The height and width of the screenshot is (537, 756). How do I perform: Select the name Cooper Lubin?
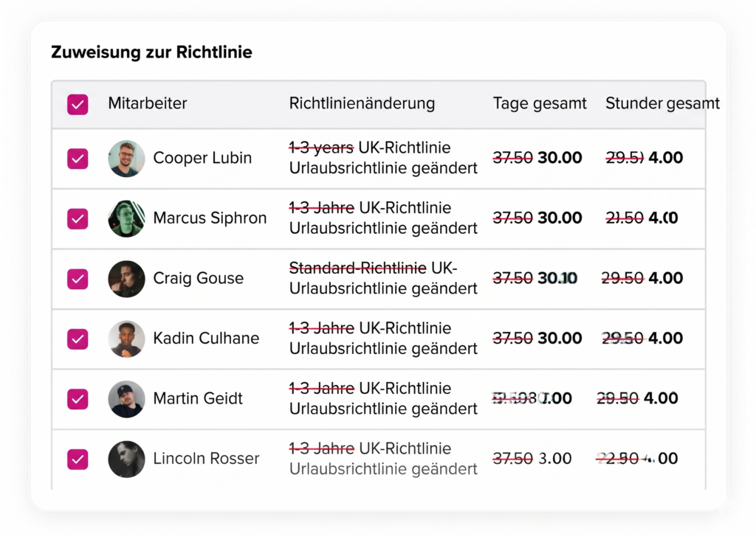[202, 158]
